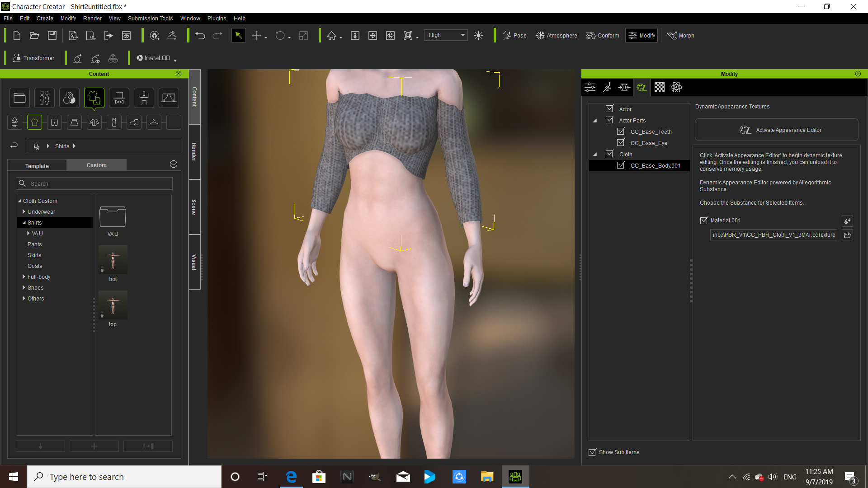Open the Appearance palette tab in Modify
Screen dimensions: 868x488
(642, 87)
